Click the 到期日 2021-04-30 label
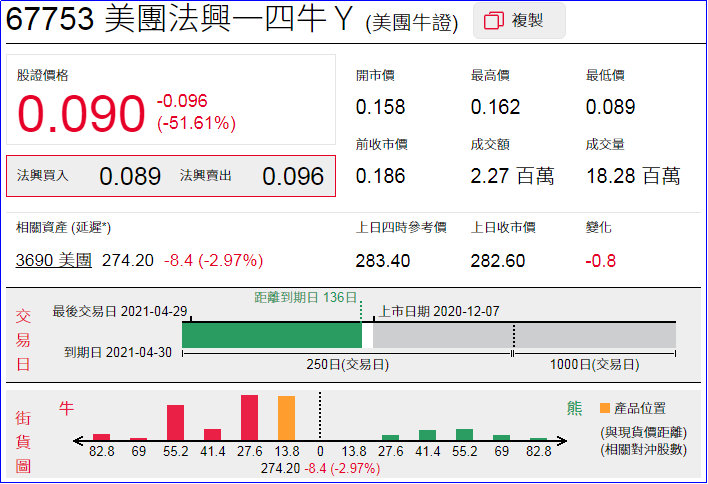The image size is (708, 484). pos(118,352)
